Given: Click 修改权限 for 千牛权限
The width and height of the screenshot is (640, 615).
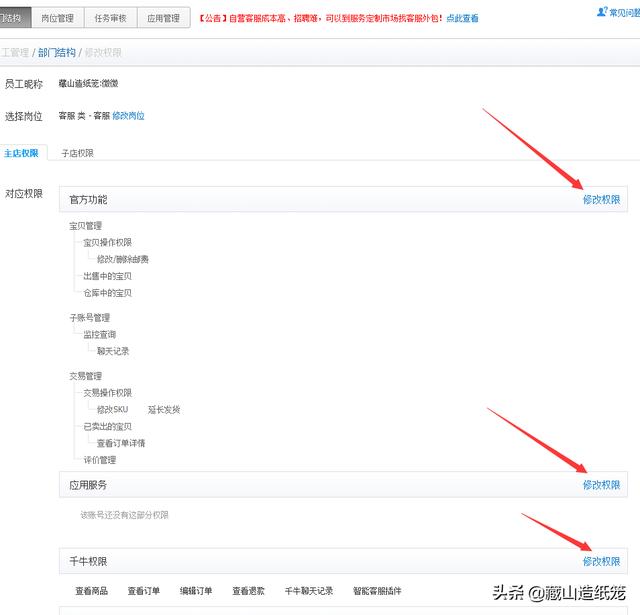Looking at the screenshot, I should [601, 561].
